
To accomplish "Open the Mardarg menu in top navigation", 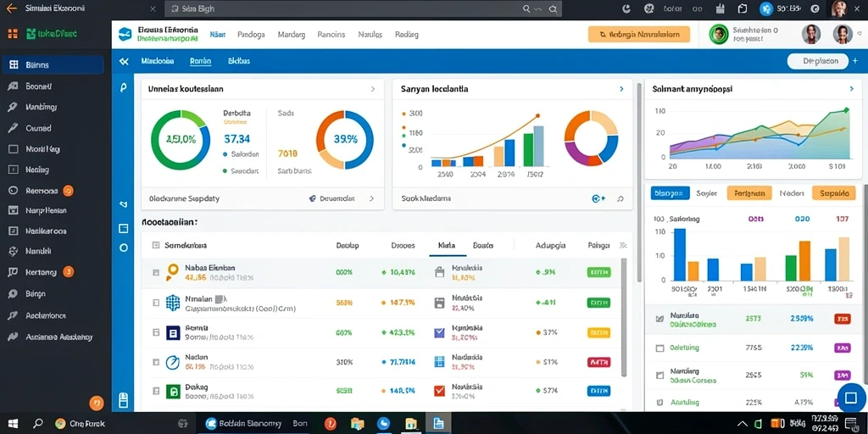I will [292, 34].
